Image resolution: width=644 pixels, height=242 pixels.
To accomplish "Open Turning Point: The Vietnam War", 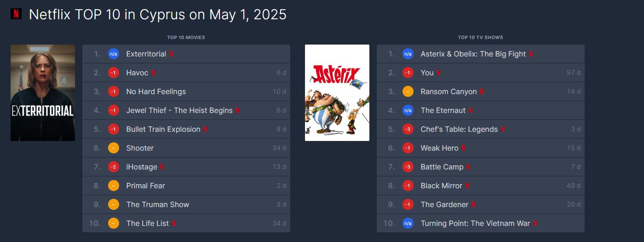I will coord(475,223).
